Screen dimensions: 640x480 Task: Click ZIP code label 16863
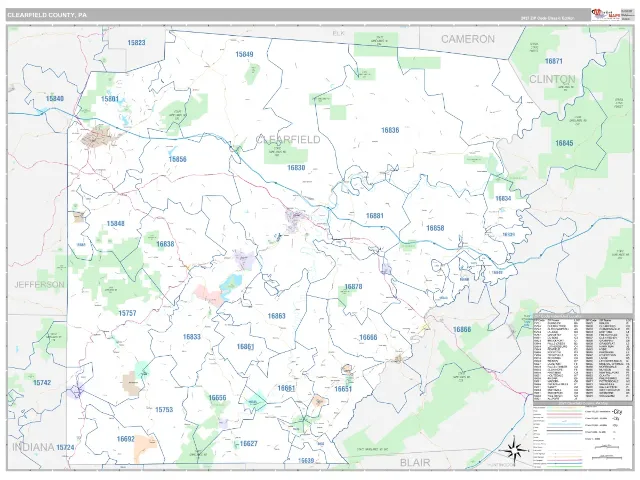pos(277,316)
